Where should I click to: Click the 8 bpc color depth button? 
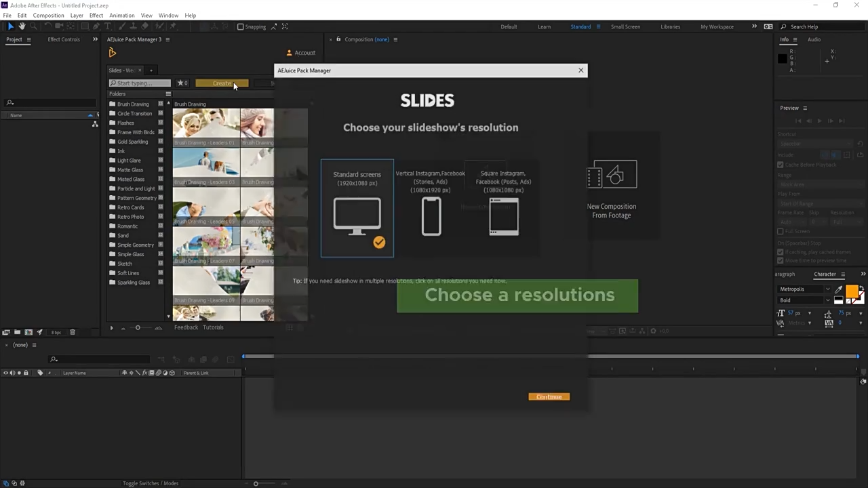pos(56,332)
